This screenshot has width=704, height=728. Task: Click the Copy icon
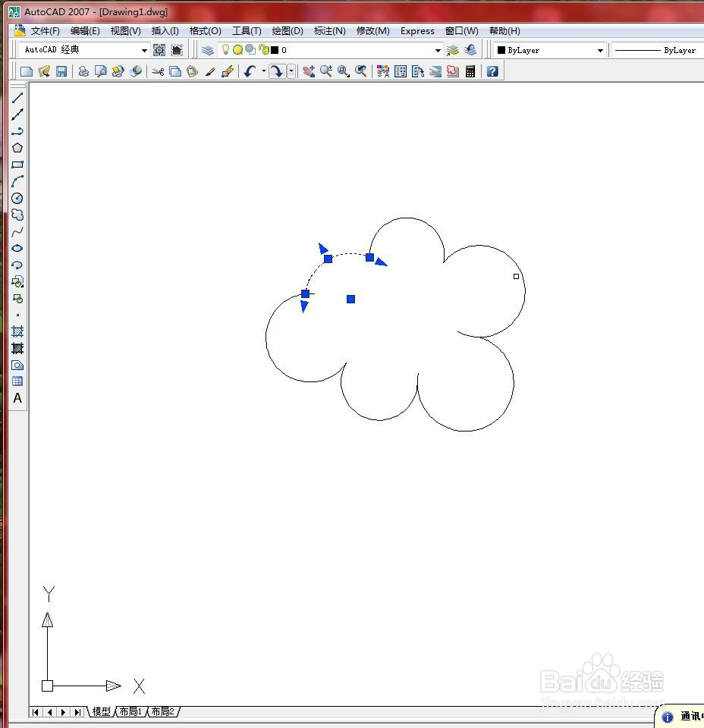175,71
